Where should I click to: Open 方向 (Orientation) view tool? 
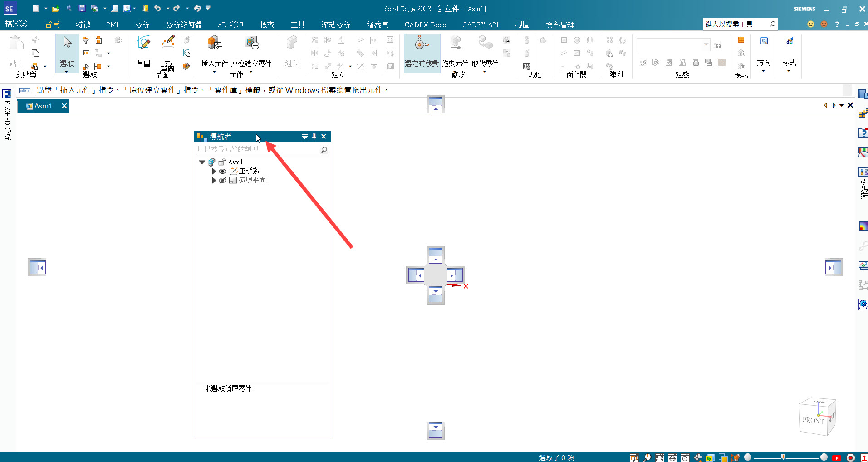pyautogui.click(x=764, y=41)
